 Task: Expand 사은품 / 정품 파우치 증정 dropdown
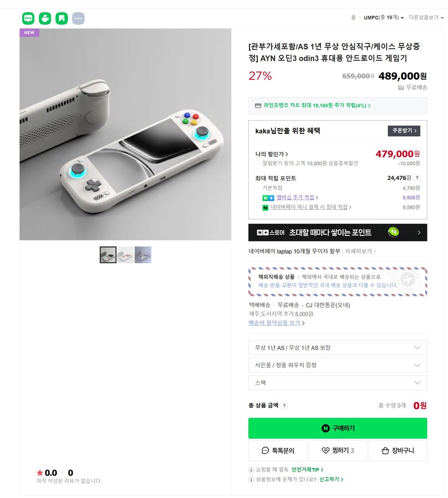[337, 365]
